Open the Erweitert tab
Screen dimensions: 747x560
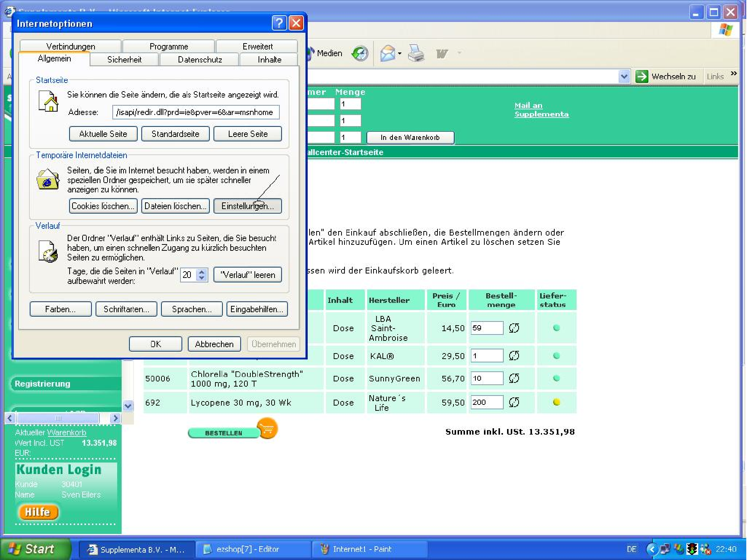257,47
